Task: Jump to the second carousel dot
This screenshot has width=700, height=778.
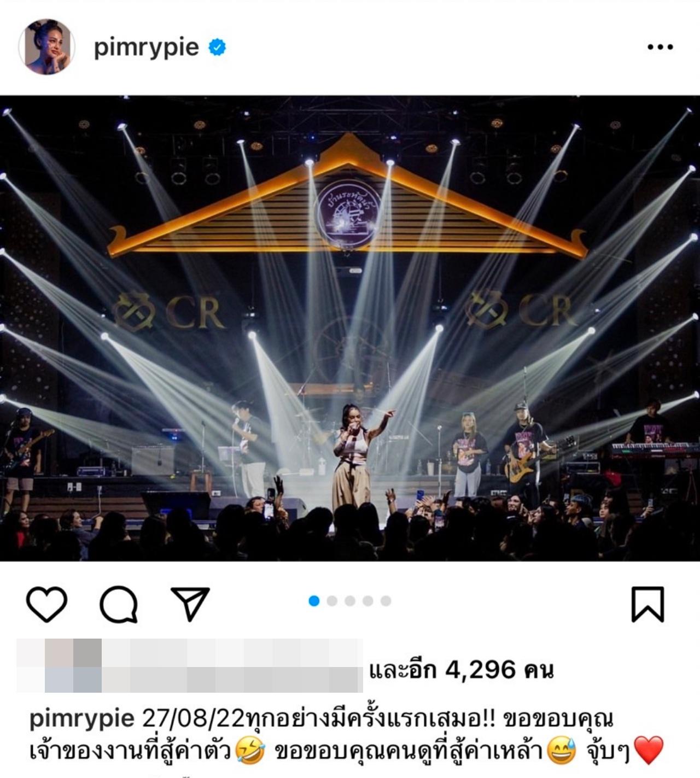Action: point(332,601)
